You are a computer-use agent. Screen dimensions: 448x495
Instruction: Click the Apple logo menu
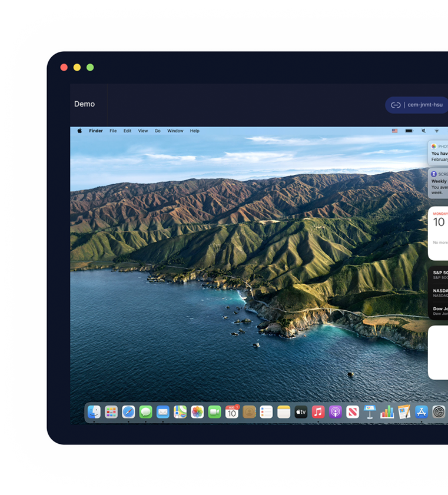(x=79, y=131)
